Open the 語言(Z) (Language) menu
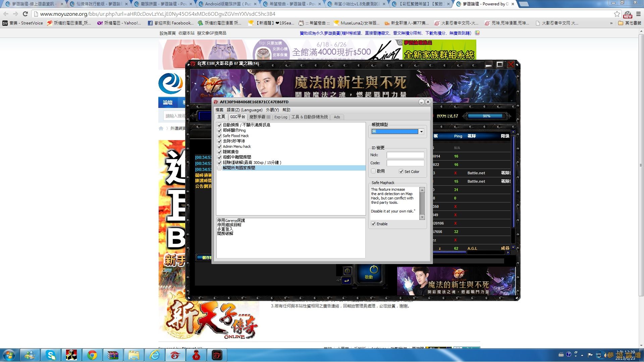This screenshot has width=644, height=362. click(x=245, y=110)
